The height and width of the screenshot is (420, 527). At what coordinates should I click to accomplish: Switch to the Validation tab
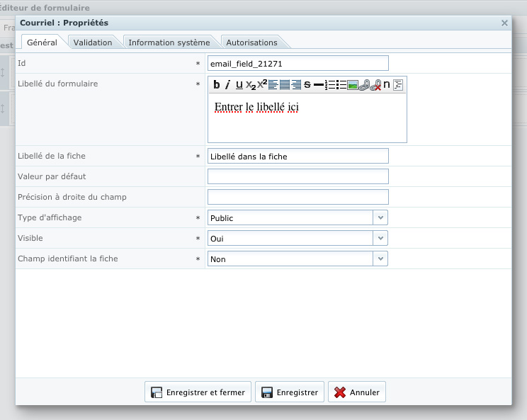click(x=93, y=42)
